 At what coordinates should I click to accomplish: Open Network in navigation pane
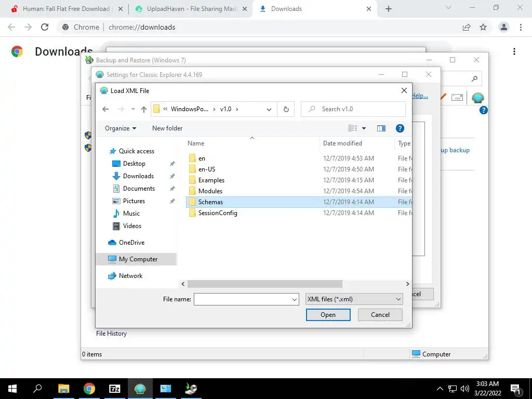[130, 276]
